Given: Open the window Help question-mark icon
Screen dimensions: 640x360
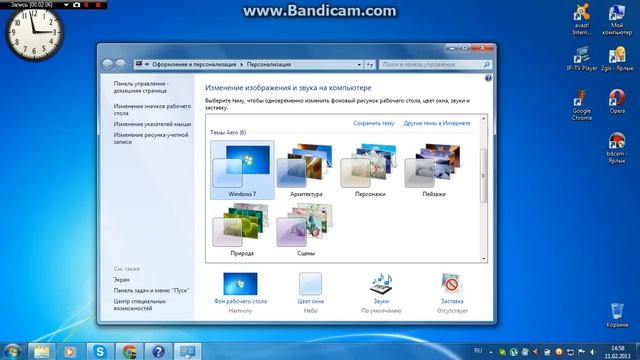Looking at the screenshot, I should [488, 78].
